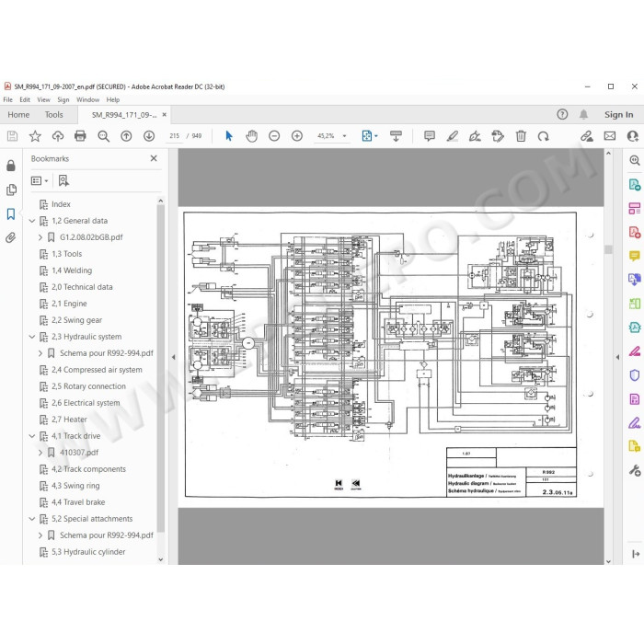Click the document vertical scrollbar thumb

(x=608, y=249)
